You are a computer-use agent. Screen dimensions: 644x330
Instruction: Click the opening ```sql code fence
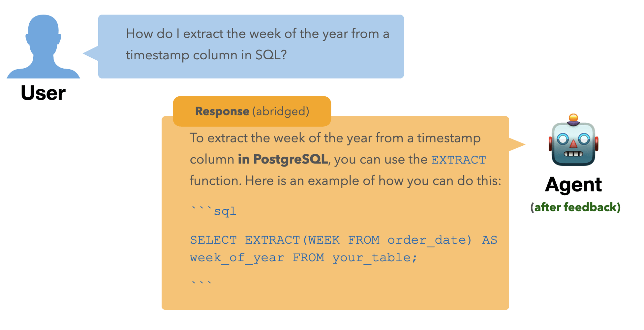[214, 211]
